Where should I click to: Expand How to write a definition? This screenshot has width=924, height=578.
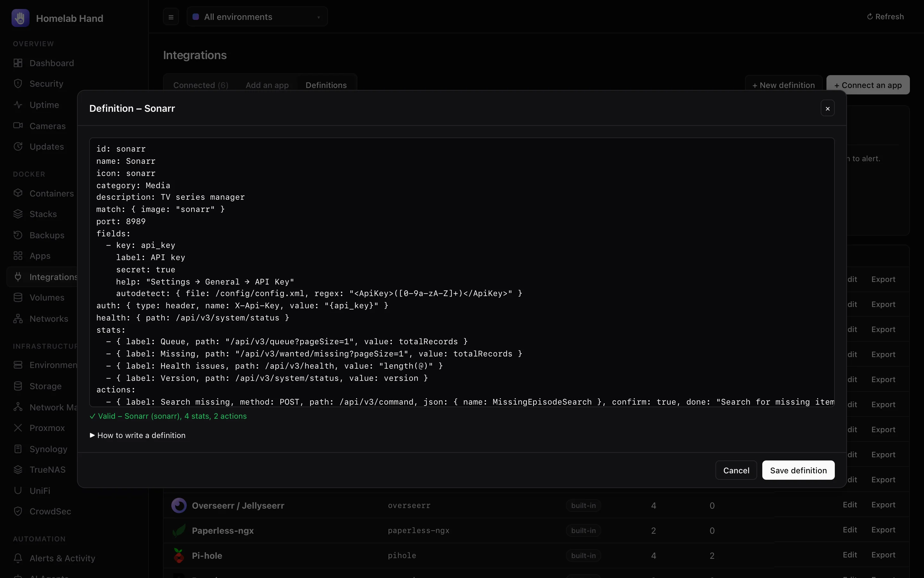(137, 435)
